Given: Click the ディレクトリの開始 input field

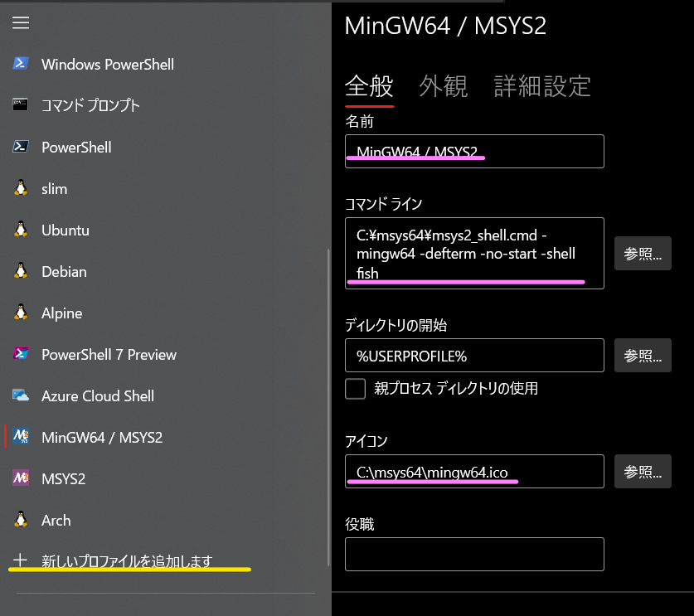Looking at the screenshot, I should tap(474, 356).
